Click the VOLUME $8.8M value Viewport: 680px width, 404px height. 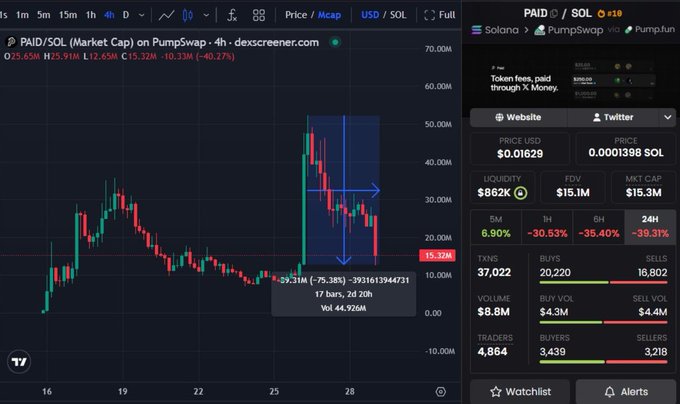pyautogui.click(x=494, y=312)
